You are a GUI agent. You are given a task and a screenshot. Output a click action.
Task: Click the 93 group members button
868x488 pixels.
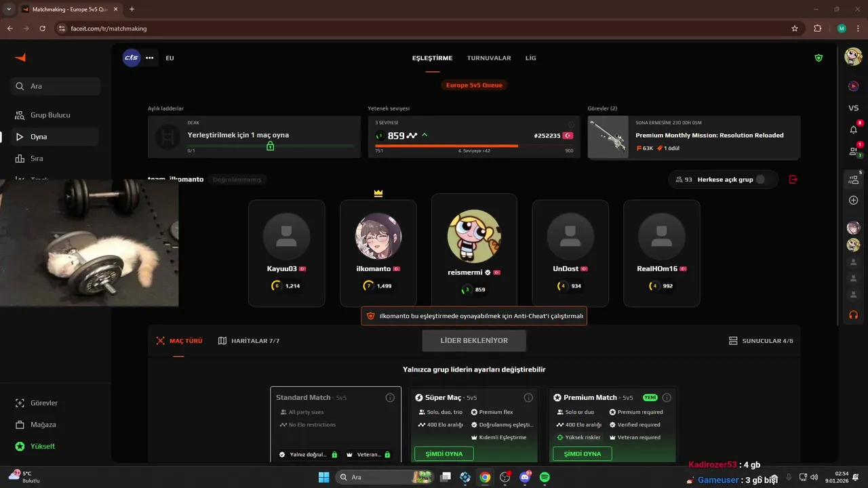pos(685,180)
